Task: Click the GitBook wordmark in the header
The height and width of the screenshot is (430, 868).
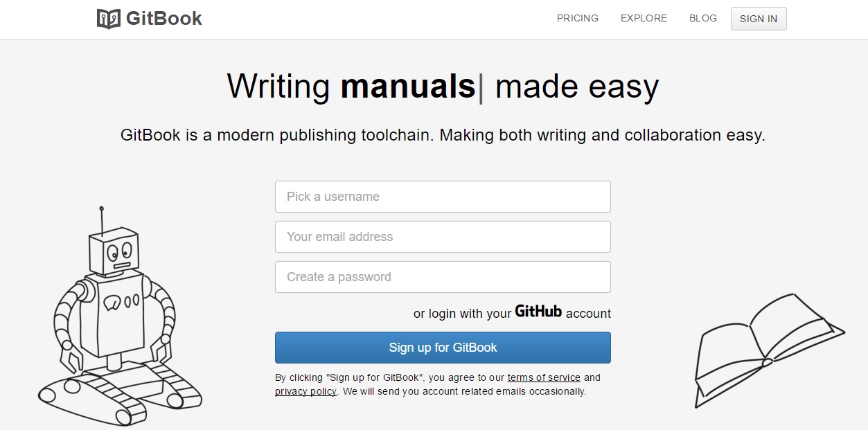Action: 163,19
